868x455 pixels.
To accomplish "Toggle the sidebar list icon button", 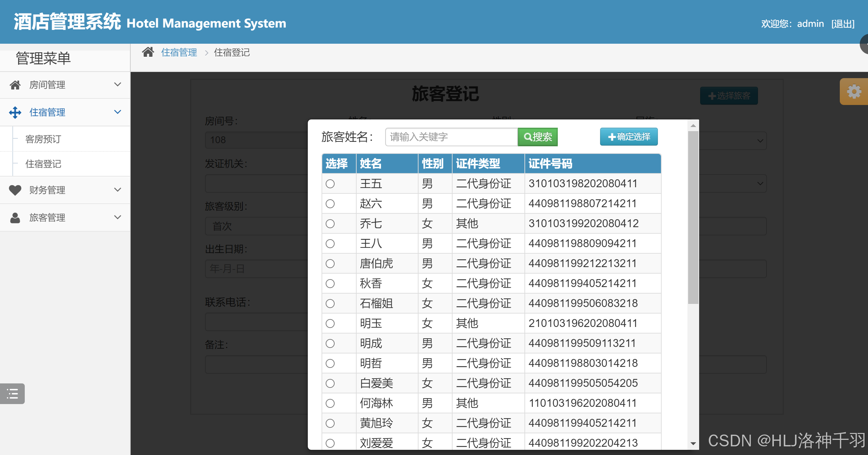I will point(12,393).
